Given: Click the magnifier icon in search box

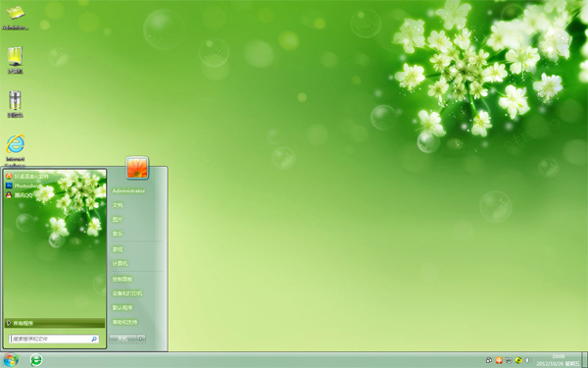Looking at the screenshot, I should pyautogui.click(x=94, y=339).
